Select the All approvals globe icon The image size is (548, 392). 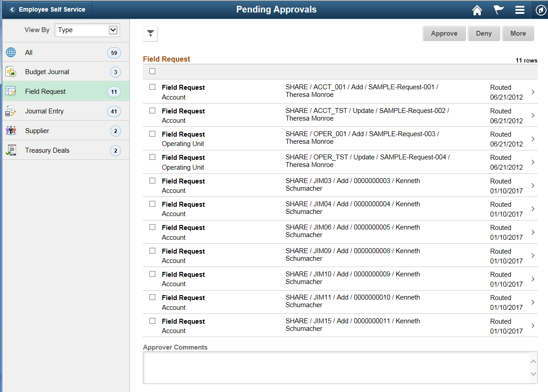coord(11,52)
